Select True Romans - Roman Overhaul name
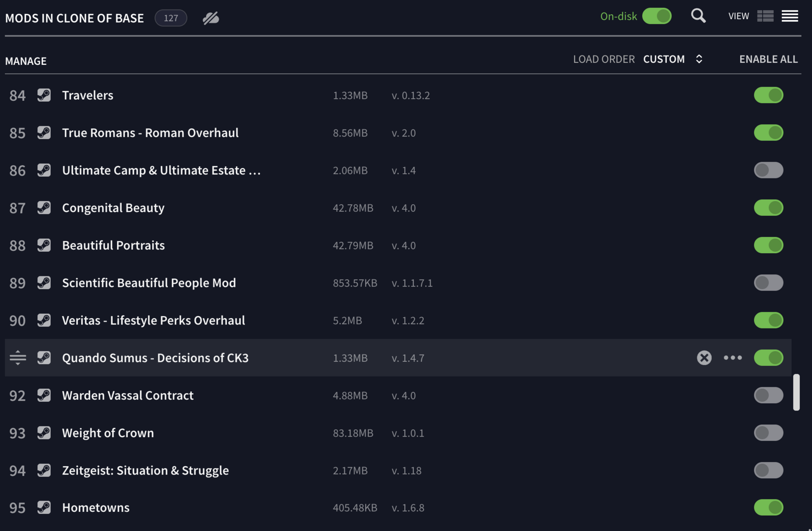Image resolution: width=812 pixels, height=531 pixels. [x=151, y=133]
